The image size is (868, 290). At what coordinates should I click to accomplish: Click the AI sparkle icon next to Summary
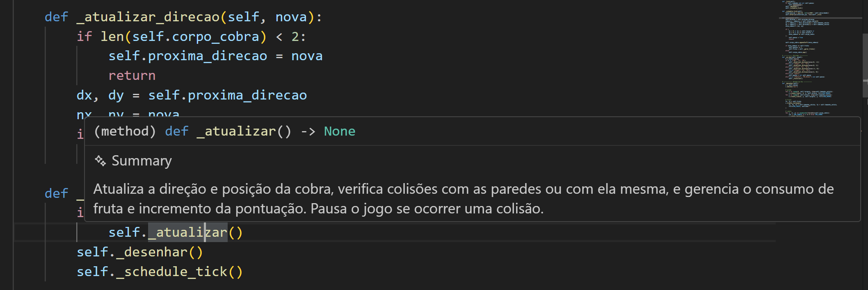tap(100, 161)
